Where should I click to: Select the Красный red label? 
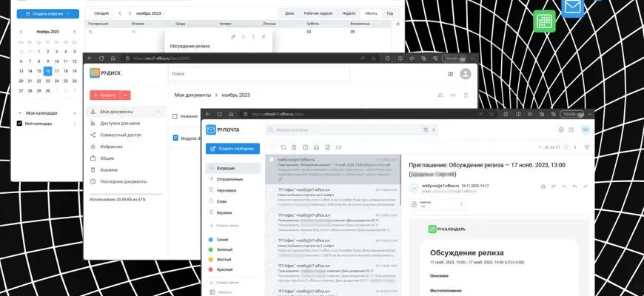221,269
